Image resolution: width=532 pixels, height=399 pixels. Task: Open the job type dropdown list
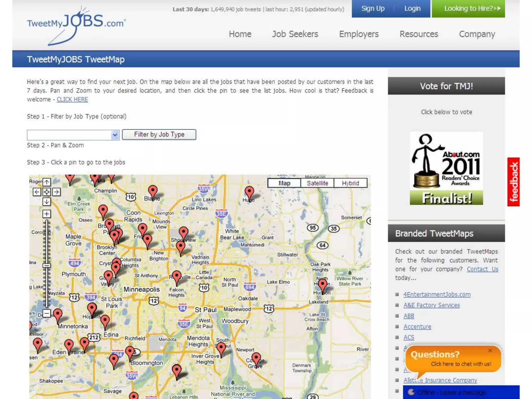(x=115, y=135)
